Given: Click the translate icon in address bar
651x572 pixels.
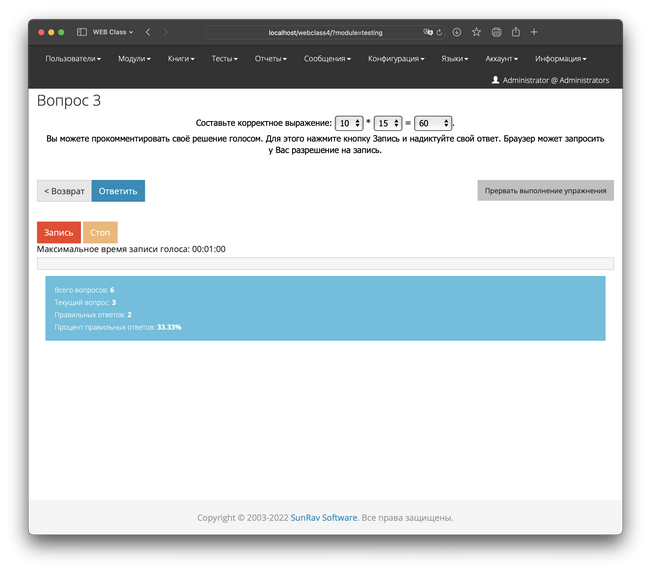Looking at the screenshot, I should (x=428, y=32).
